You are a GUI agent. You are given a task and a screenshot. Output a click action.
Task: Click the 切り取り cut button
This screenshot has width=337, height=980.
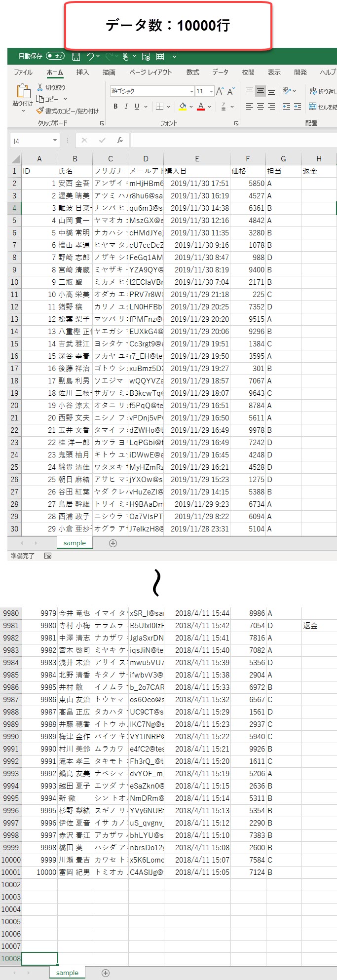tap(51, 87)
